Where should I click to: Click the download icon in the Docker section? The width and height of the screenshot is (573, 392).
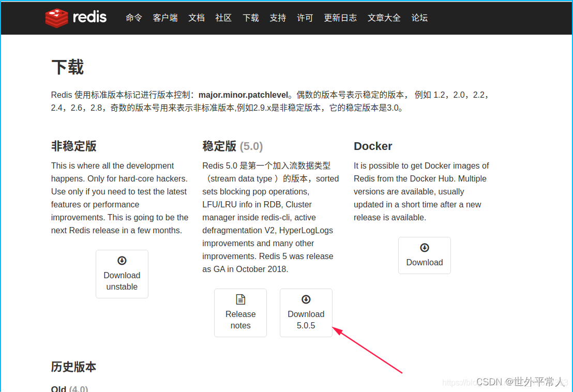(x=424, y=248)
